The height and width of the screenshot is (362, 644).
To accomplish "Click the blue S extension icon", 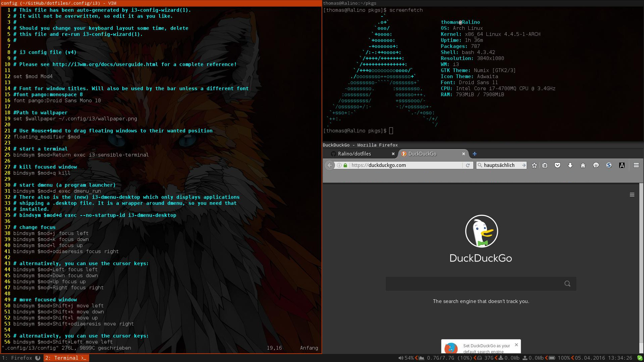I will (609, 165).
